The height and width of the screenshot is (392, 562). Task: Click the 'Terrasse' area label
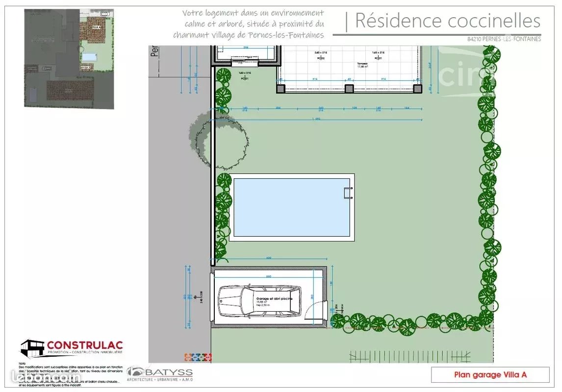(x=361, y=64)
